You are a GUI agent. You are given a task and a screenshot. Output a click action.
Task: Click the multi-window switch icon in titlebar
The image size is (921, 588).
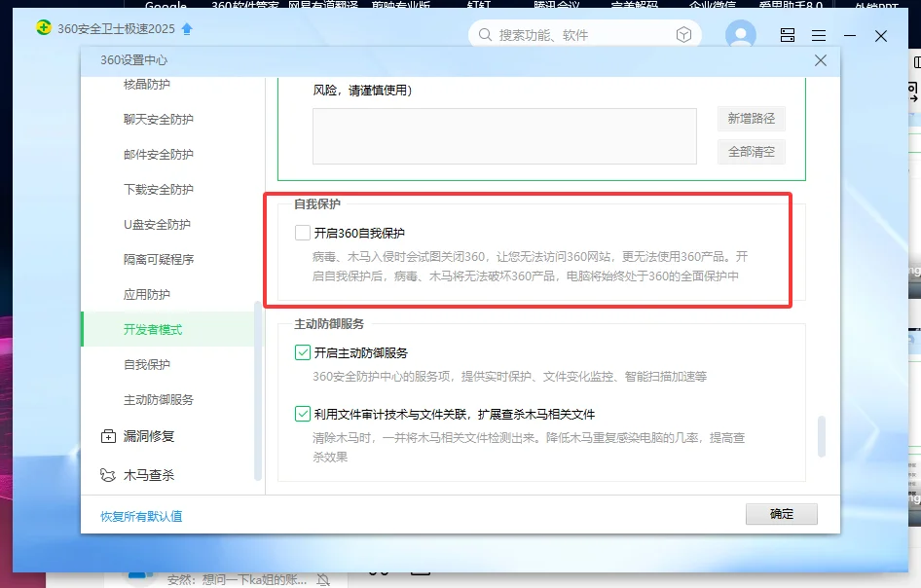pos(787,35)
